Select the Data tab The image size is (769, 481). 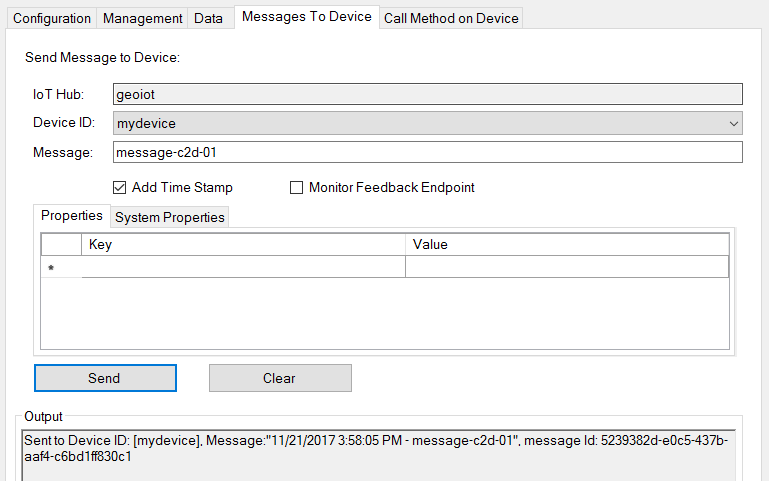point(208,18)
